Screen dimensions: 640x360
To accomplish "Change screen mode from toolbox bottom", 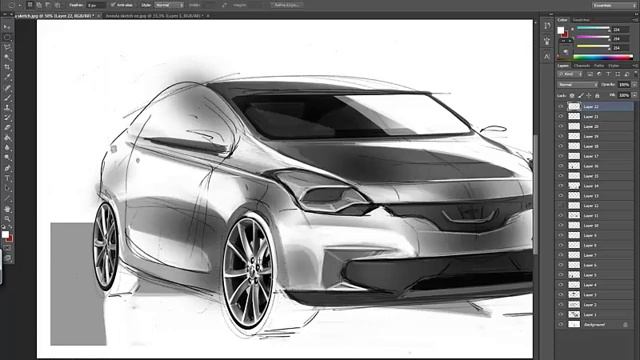I will (8, 258).
